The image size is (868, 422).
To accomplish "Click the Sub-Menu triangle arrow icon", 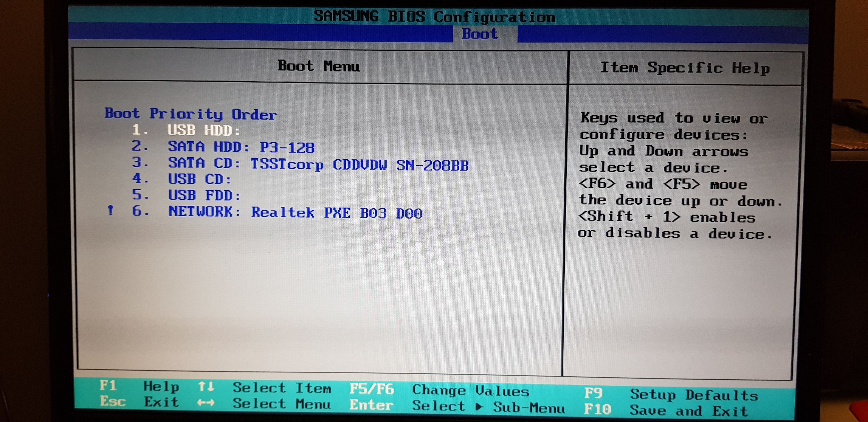I will point(479,407).
